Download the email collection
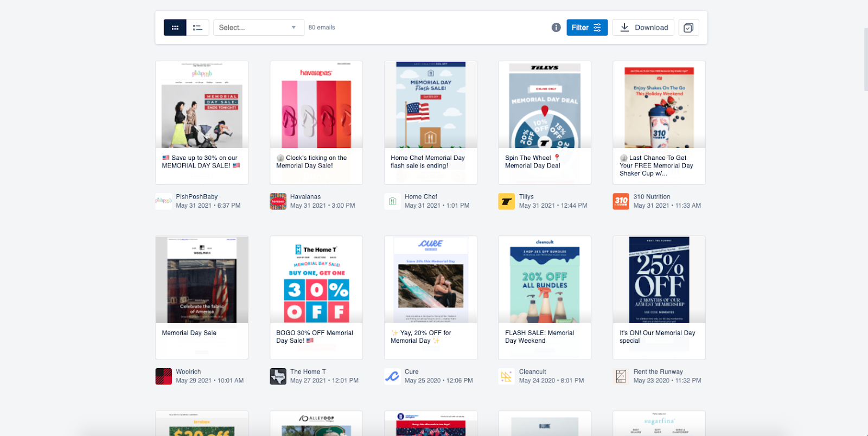The image size is (868, 436). coord(643,28)
